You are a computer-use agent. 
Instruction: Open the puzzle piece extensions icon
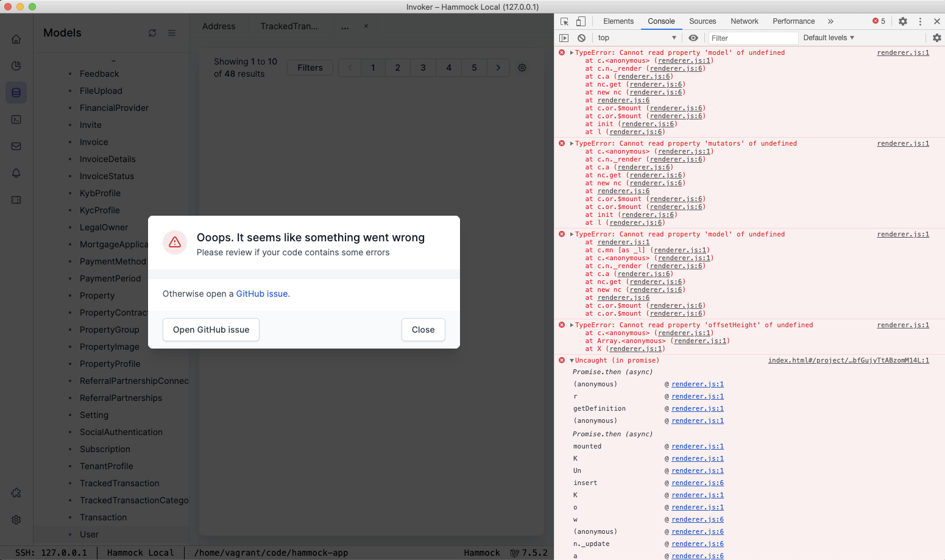(16, 492)
